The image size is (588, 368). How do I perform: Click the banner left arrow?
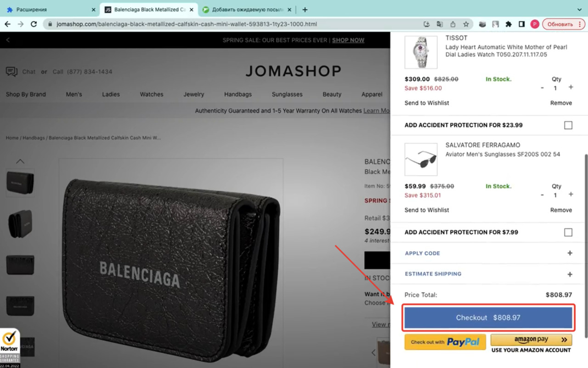click(8, 40)
